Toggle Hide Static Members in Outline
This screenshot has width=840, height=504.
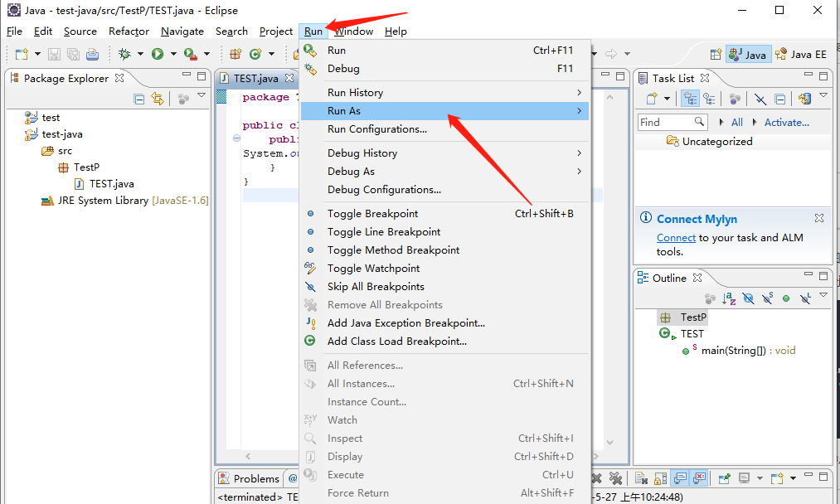[767, 298]
